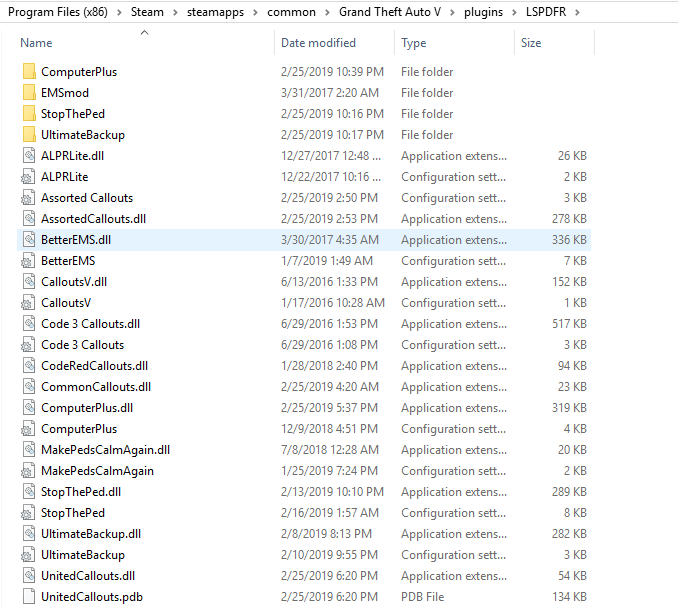Select the CommonCallouts.dll file name
The image size is (678, 608).
[96, 387]
